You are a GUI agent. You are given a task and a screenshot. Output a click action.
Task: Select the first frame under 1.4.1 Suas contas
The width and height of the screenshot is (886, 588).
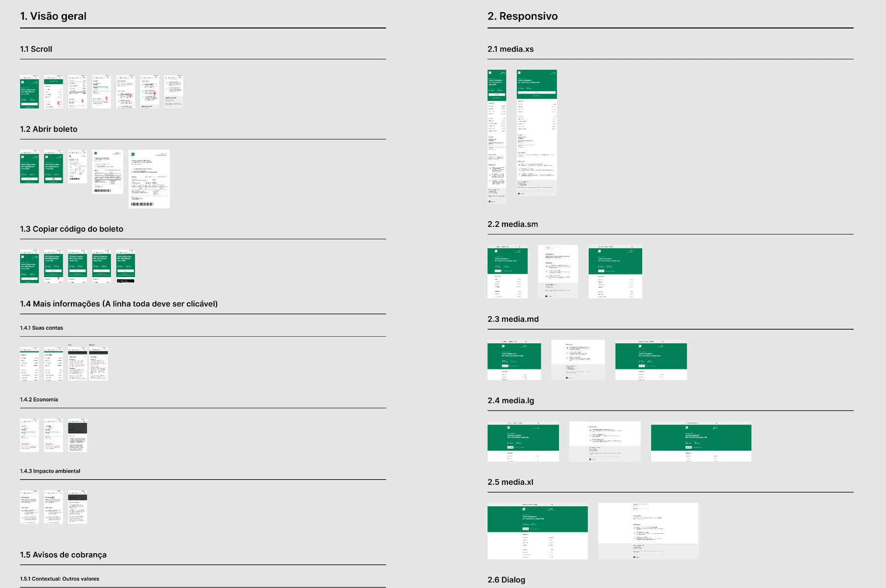(x=30, y=364)
